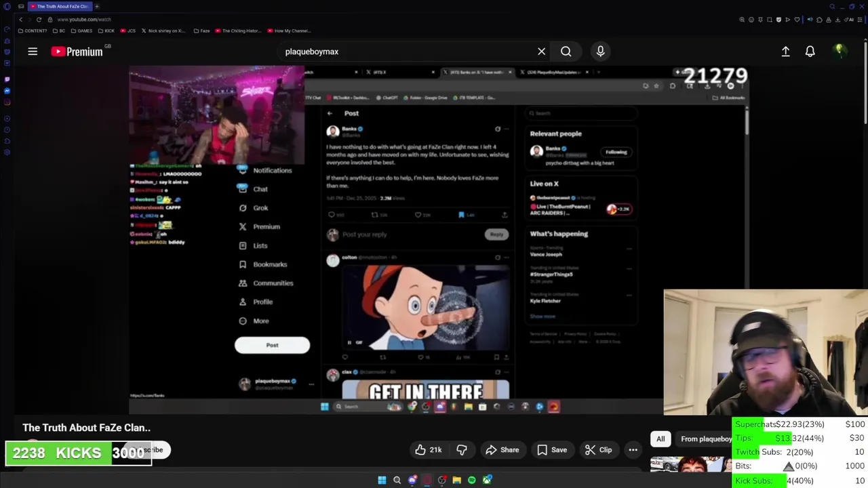Expand the CONTENT? bookmark folder
This screenshot has width=868, height=488.
tap(33, 30)
